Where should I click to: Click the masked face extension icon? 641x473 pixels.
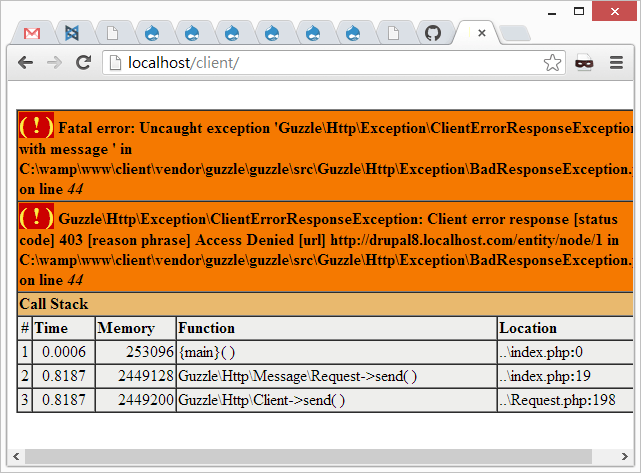click(584, 63)
